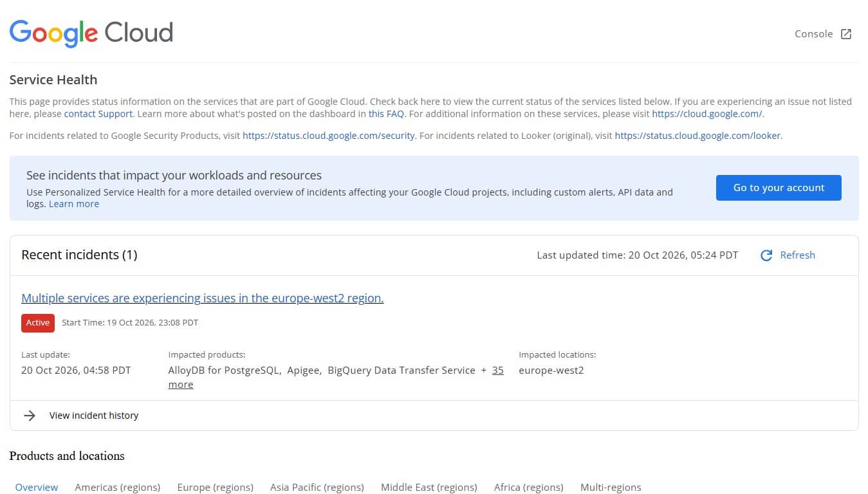Click the Refresh text label
This screenshot has width=868, height=494.
pyautogui.click(x=797, y=255)
